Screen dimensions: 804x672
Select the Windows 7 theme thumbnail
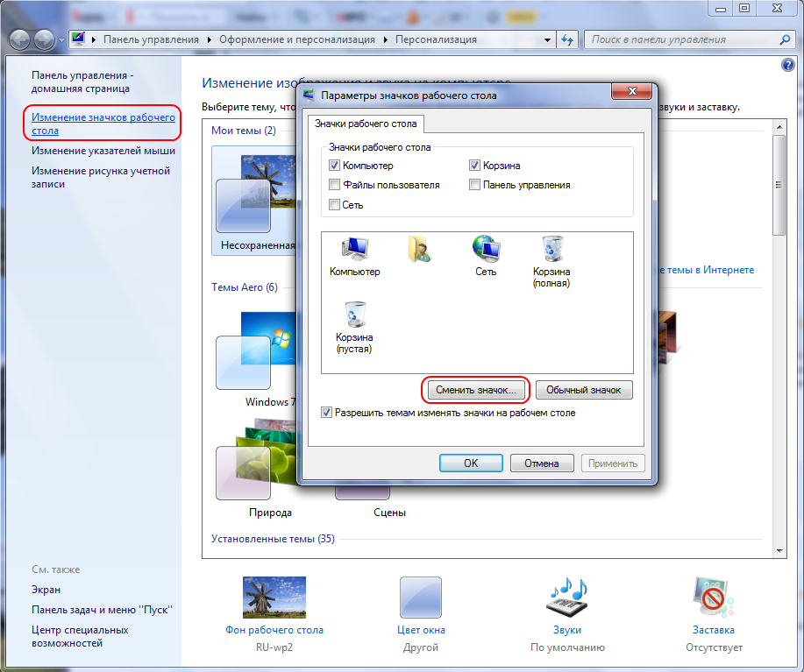click(255, 350)
